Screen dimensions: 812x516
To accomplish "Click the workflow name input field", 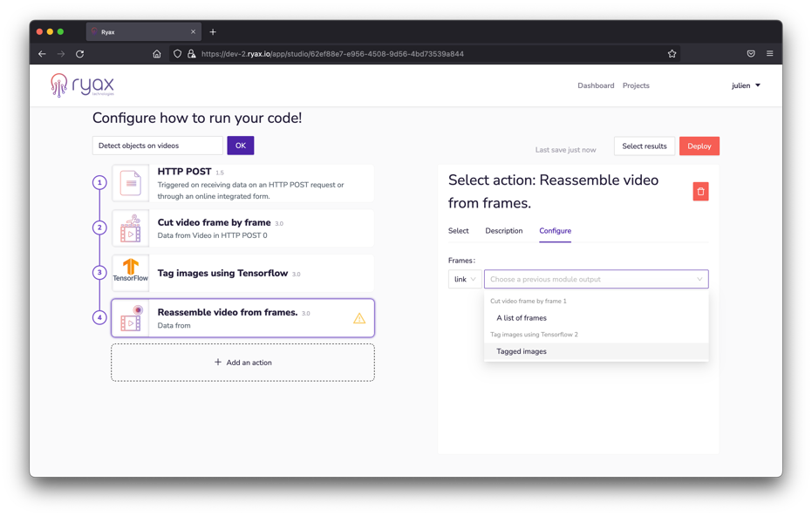I will (x=158, y=146).
